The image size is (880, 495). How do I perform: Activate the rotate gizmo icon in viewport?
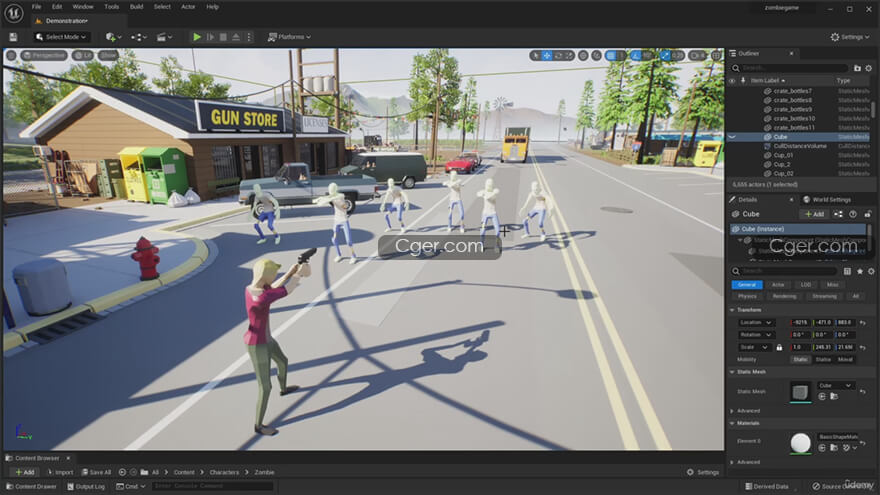tap(558, 56)
